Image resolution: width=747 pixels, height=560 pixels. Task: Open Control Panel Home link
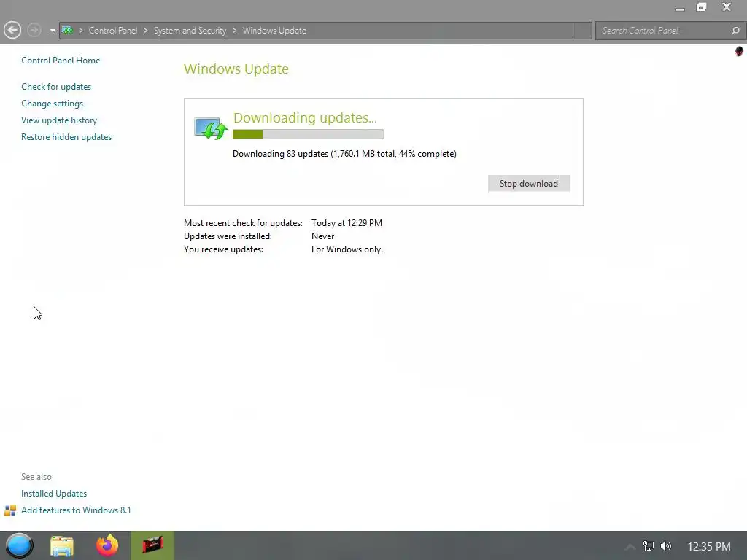pos(61,61)
